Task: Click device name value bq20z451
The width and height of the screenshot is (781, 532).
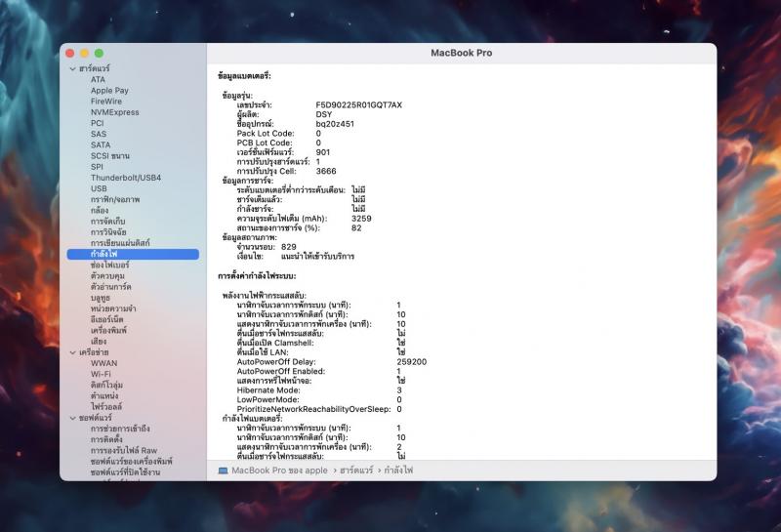Action: pos(335,124)
